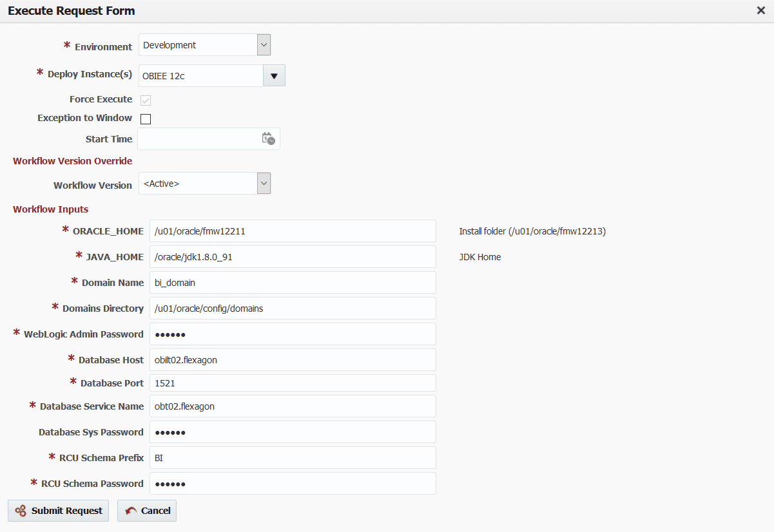
Task: Open the Start Time calendar picker icon
Action: click(268, 138)
